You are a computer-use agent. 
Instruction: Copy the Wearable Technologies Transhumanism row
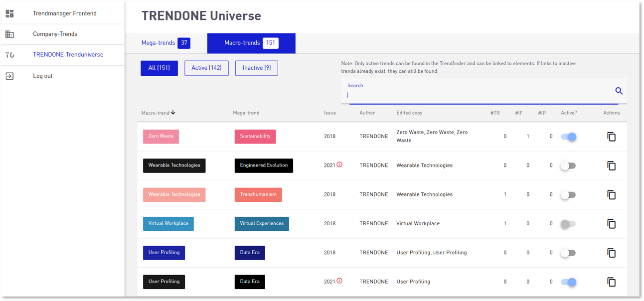[612, 195]
